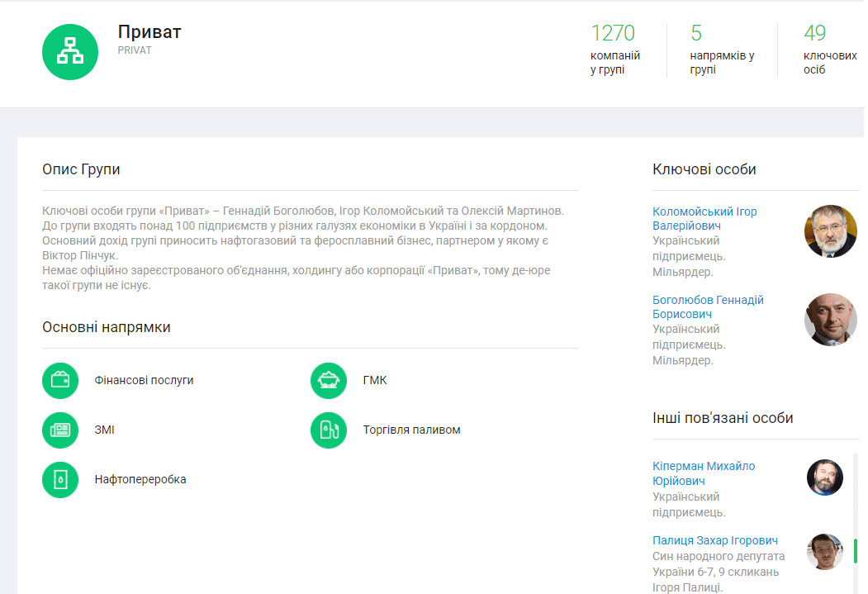Click the ГМК mining cart icon

[329, 381]
